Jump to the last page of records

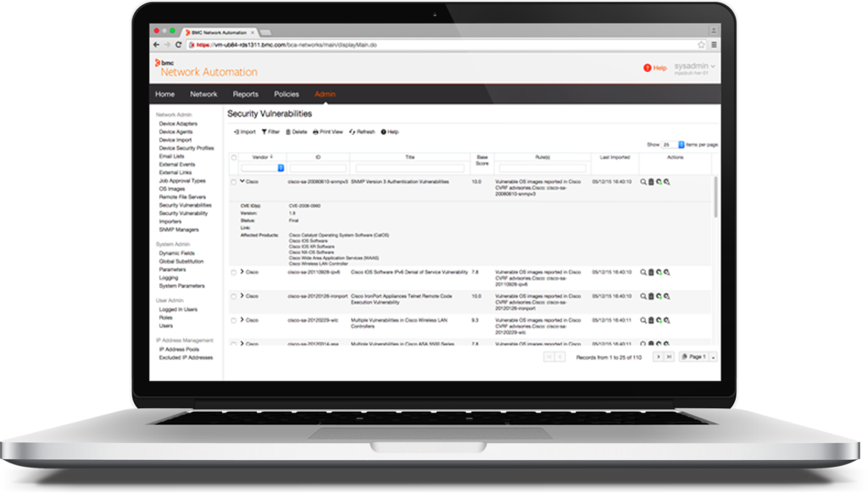(669, 357)
